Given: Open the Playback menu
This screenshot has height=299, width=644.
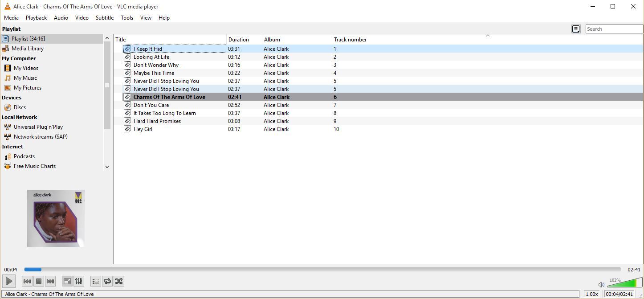Looking at the screenshot, I should pyautogui.click(x=36, y=18).
